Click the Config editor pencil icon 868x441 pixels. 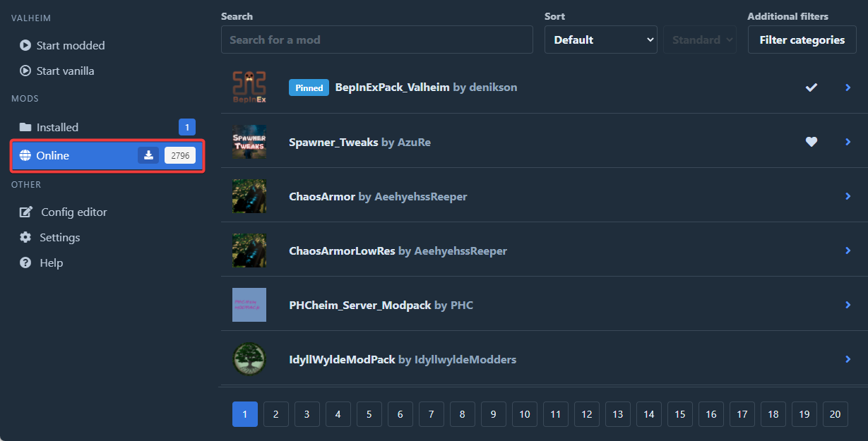tap(26, 212)
